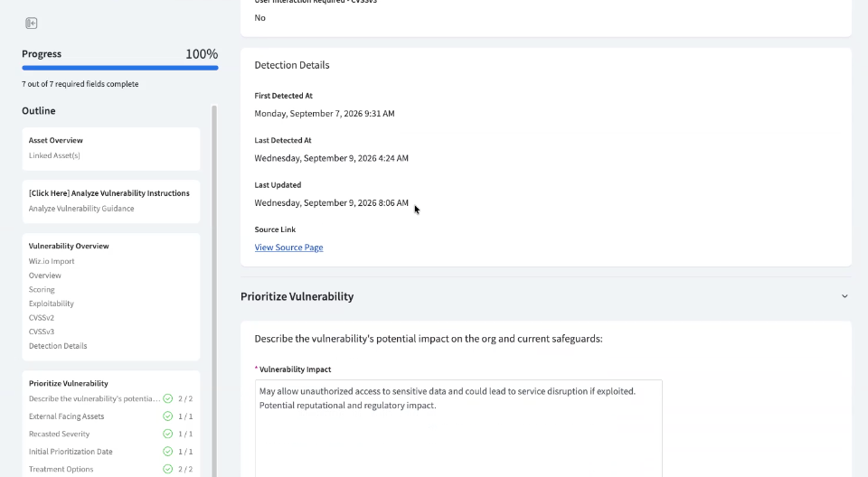Click the Source Link label
The image size is (868, 477).
(x=275, y=229)
